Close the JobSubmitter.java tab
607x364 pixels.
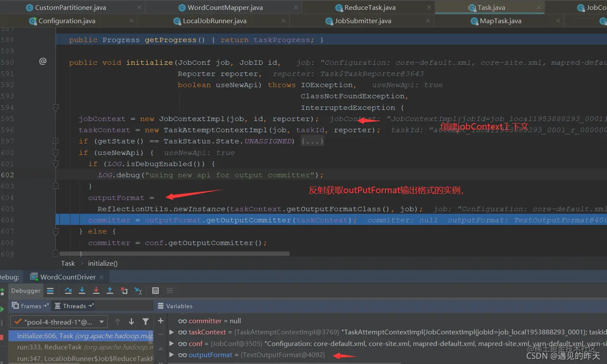[428, 21]
